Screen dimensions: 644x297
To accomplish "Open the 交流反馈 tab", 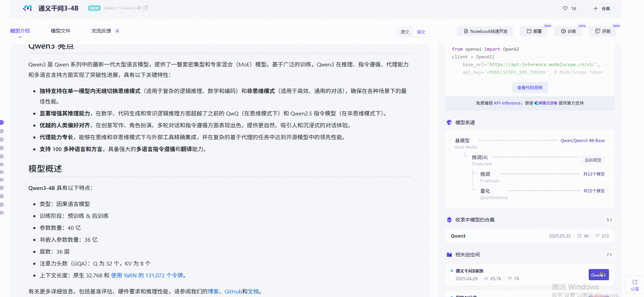I will tap(101, 31).
